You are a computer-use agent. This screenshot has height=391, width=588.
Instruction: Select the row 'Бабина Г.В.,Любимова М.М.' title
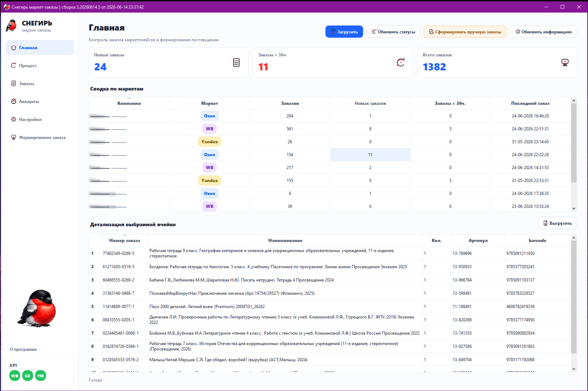(x=285, y=280)
